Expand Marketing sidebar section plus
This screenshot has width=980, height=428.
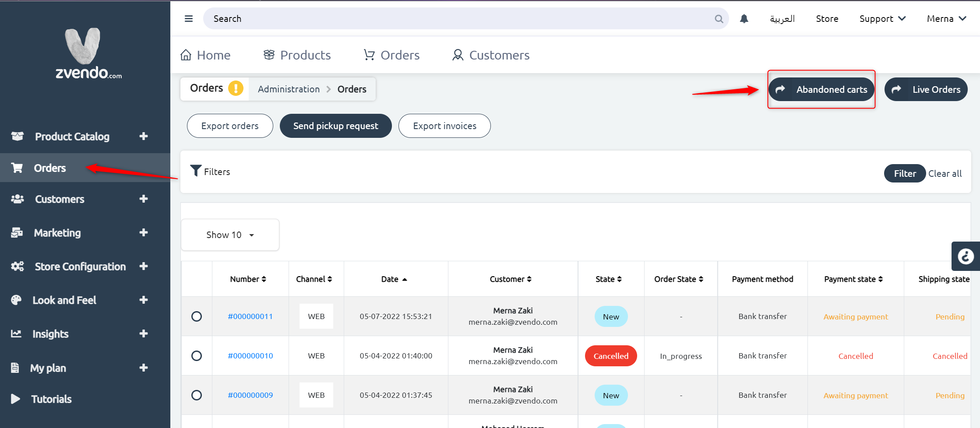[x=144, y=232]
